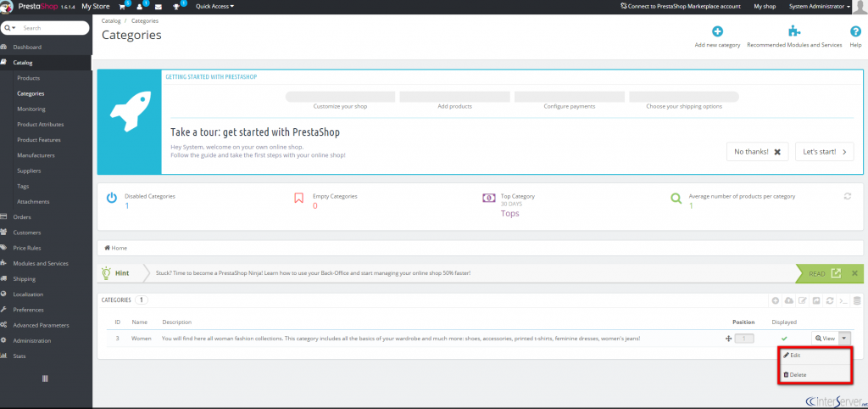Click Average products magnifier icon

[676, 198]
